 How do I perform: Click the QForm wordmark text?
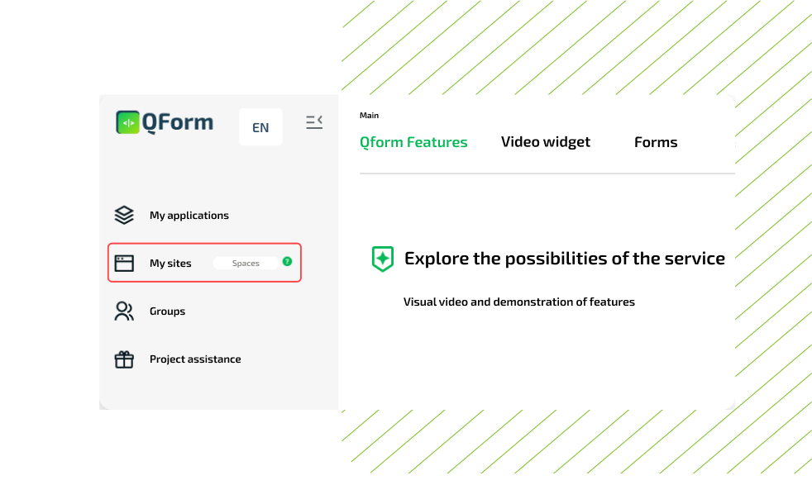click(x=178, y=122)
